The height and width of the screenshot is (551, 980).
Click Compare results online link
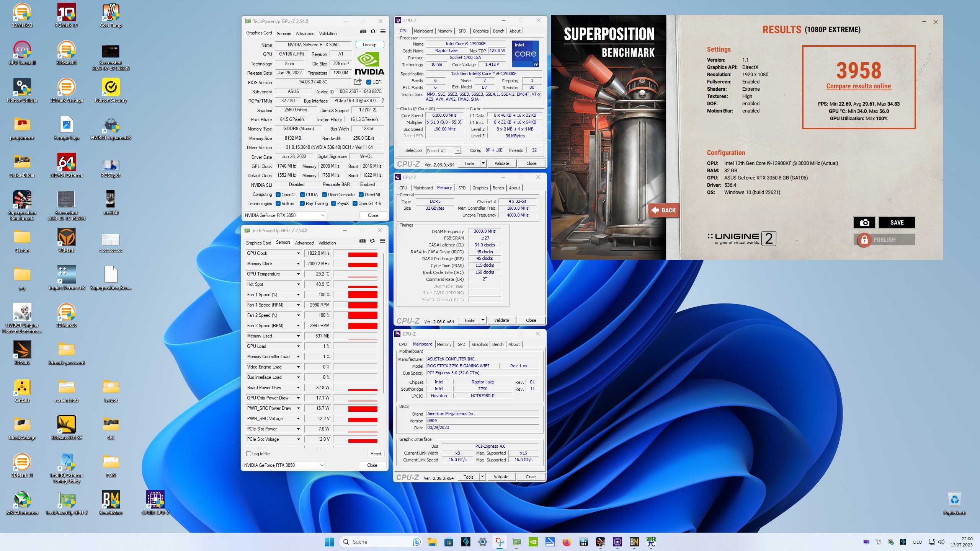click(x=859, y=86)
